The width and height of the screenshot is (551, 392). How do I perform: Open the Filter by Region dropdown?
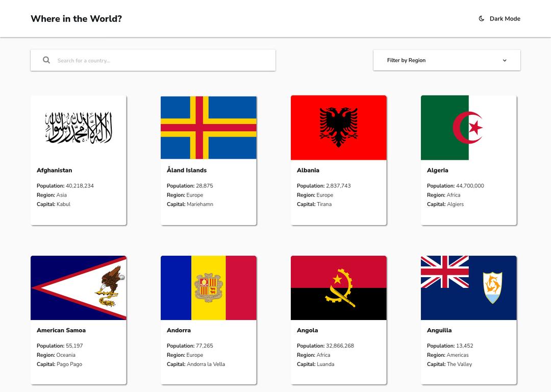pyautogui.click(x=446, y=60)
